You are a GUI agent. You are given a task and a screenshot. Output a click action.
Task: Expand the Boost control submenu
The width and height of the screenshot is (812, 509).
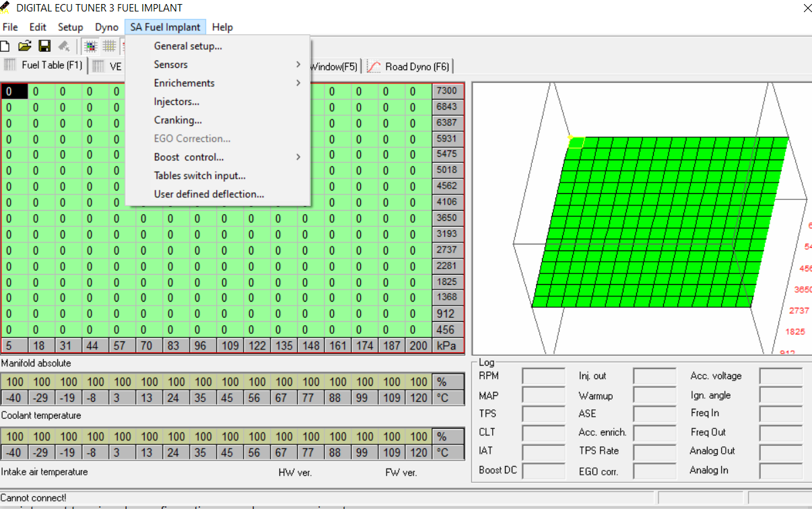(217, 157)
